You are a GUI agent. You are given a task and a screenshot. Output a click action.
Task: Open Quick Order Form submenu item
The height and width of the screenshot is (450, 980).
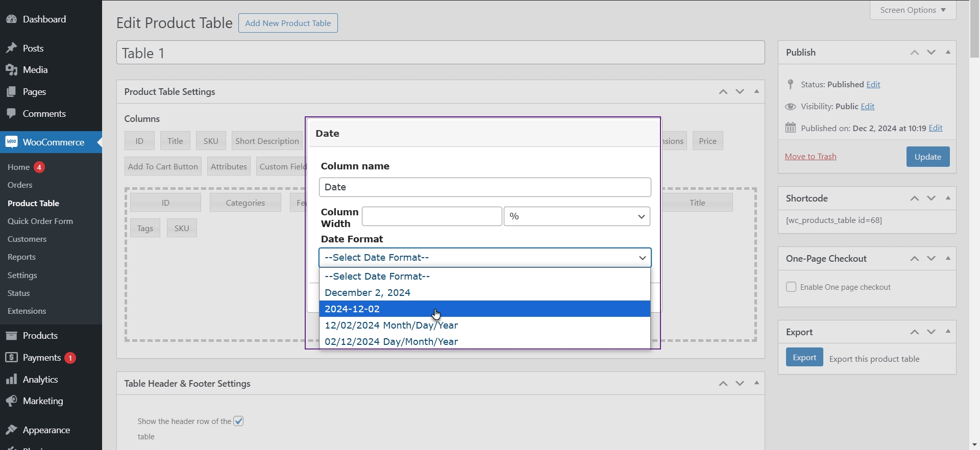pos(40,221)
